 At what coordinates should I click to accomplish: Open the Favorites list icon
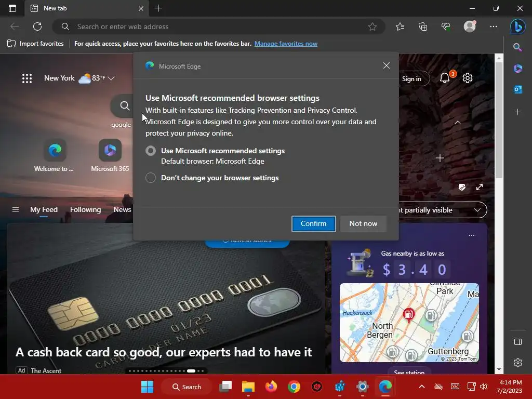(x=400, y=26)
